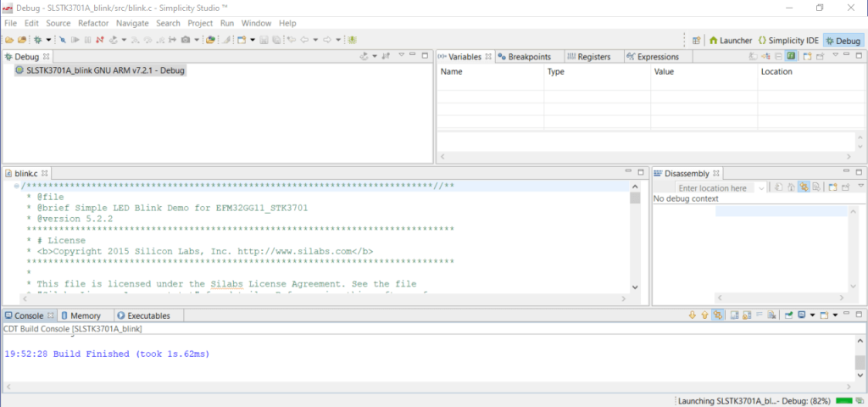Viewport: 868px width, 407px height.
Task: Switch to the Expressions tab
Action: pyautogui.click(x=652, y=57)
